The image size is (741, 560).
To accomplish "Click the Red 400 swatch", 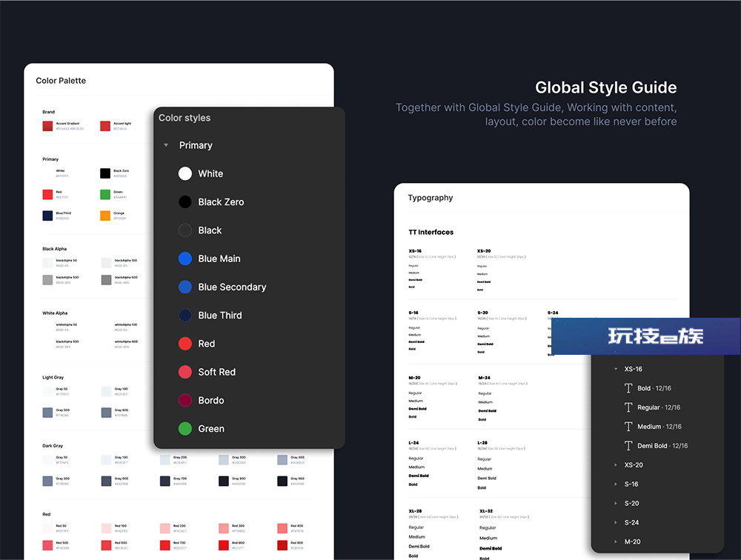I will pyautogui.click(x=282, y=528).
